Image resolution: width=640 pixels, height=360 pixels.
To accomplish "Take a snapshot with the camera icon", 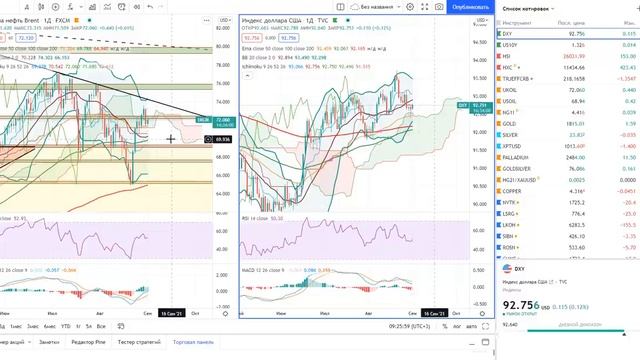I will pos(439,7).
